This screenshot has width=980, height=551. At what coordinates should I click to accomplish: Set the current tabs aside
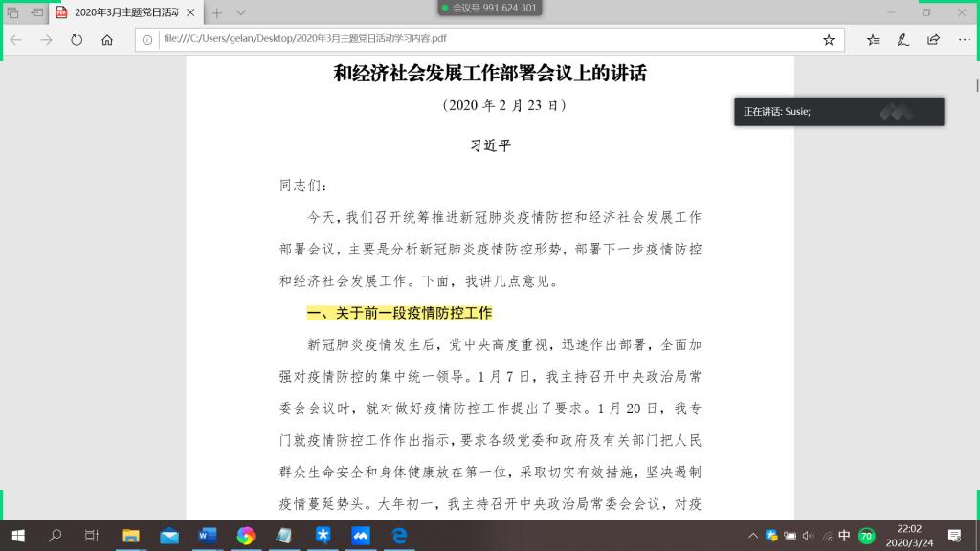point(36,12)
